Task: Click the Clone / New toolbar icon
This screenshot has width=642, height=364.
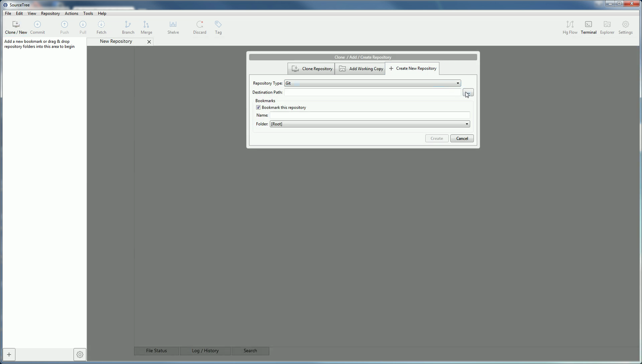Action: (x=16, y=27)
